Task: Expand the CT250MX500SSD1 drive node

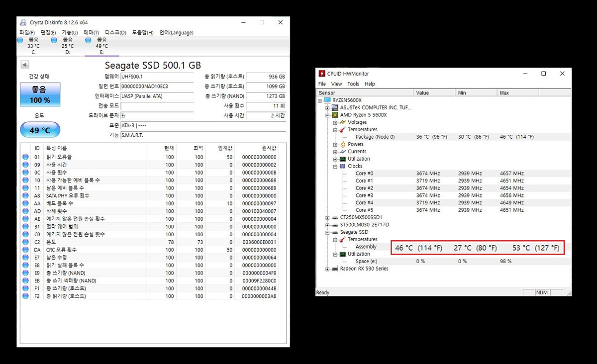Action: (327, 218)
